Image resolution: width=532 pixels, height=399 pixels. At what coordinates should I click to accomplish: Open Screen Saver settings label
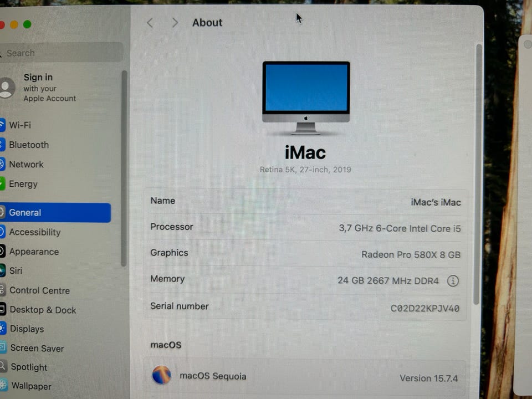[x=37, y=349]
